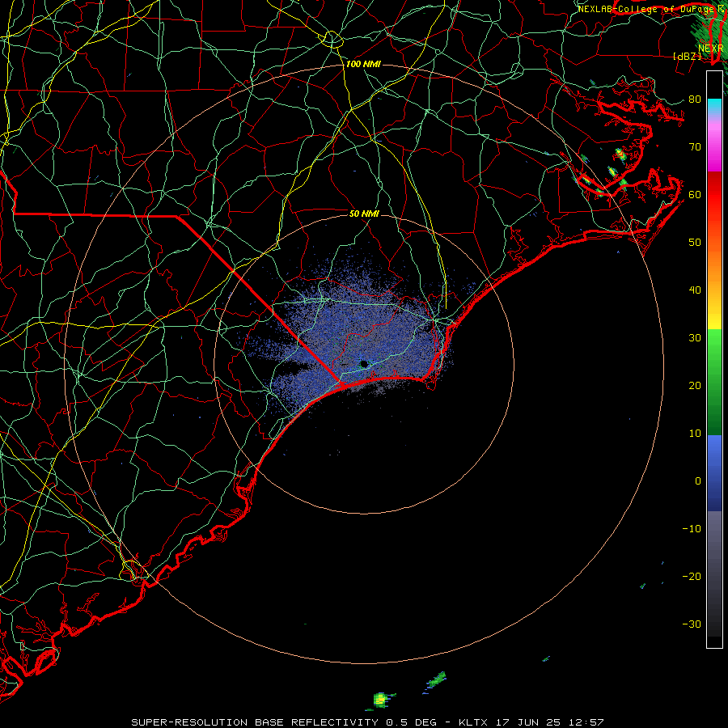The height and width of the screenshot is (728, 728).
Task: Click the 80 value on the dBZ scale
Action: point(695,99)
